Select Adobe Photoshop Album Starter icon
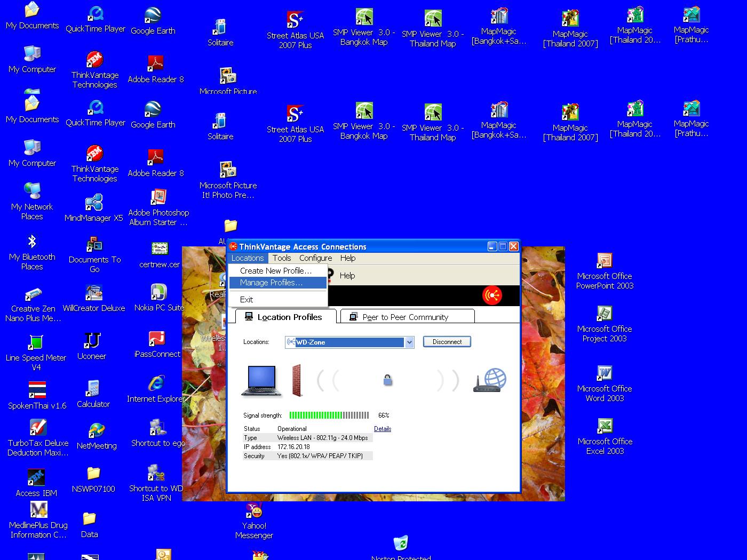Image resolution: width=747 pixels, height=560 pixels. point(158,207)
